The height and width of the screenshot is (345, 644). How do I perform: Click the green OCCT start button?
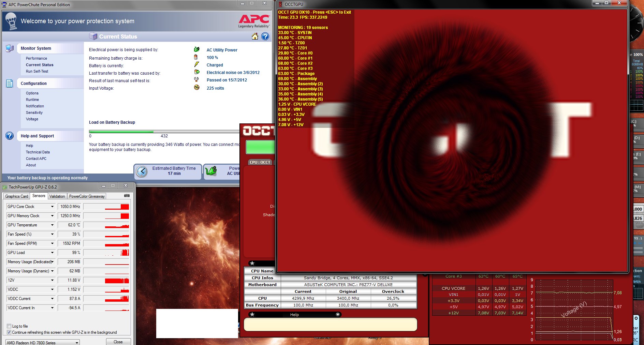pos(260,147)
